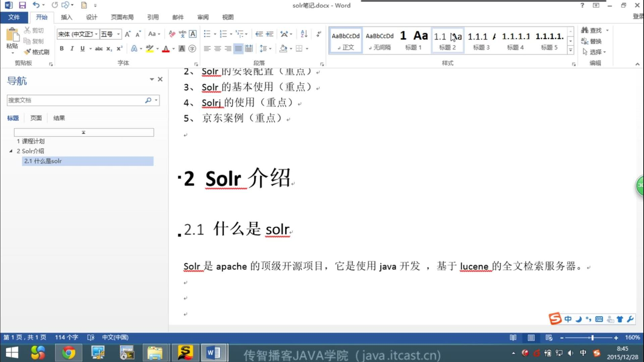This screenshot has height=362, width=644.
Task: Apply the 标题 1 heading style
Action: tap(413, 41)
